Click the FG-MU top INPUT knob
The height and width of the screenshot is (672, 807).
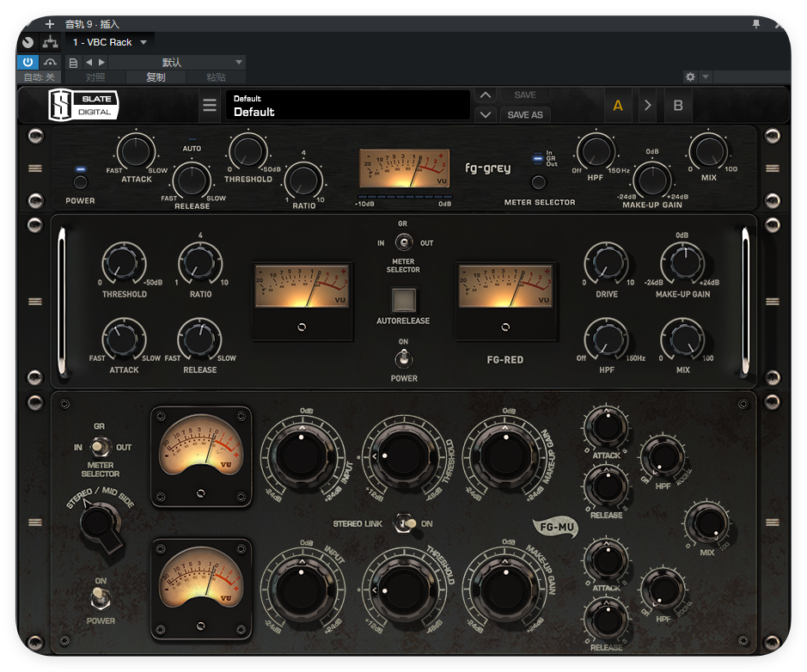click(301, 455)
